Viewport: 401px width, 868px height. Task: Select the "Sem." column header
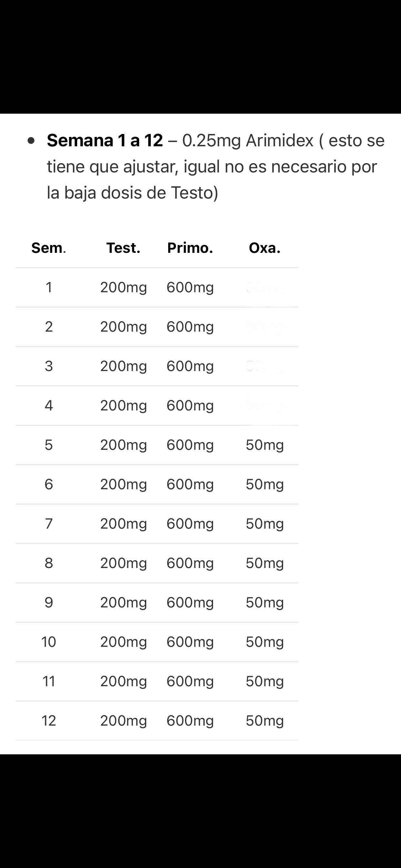tap(48, 248)
